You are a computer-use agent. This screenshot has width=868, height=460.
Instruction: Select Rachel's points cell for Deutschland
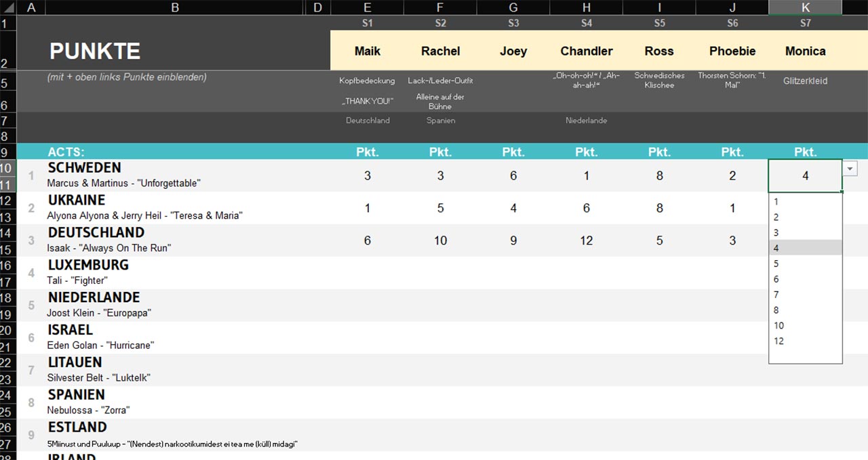440,241
